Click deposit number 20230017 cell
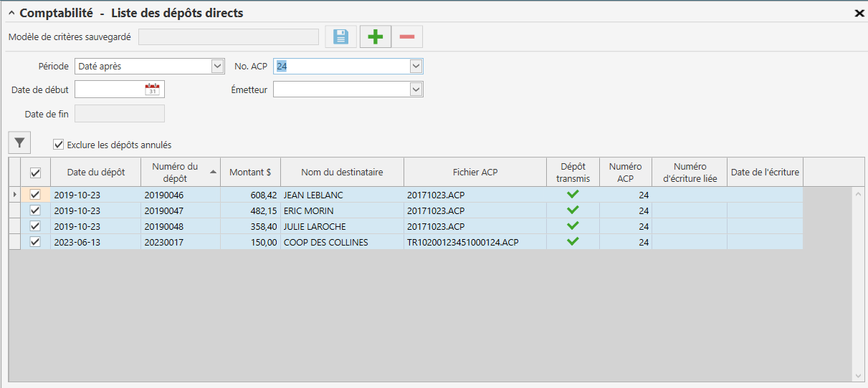This screenshot has height=388, width=868. click(180, 242)
